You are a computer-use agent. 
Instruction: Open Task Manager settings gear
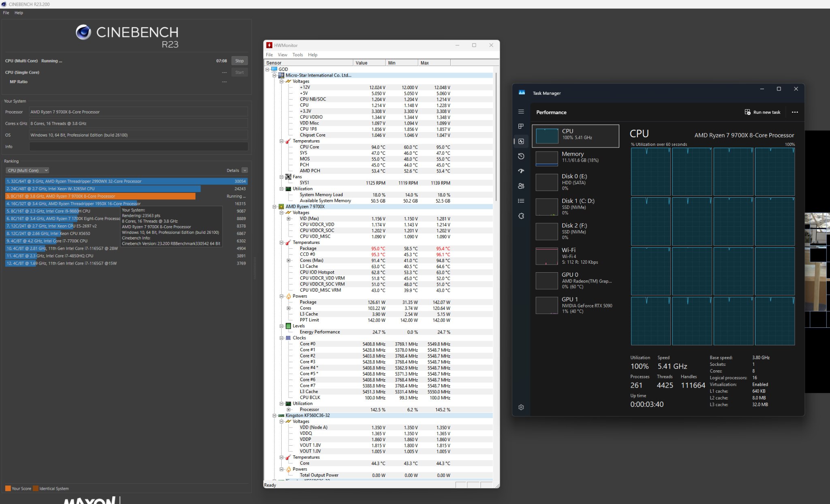point(521,407)
